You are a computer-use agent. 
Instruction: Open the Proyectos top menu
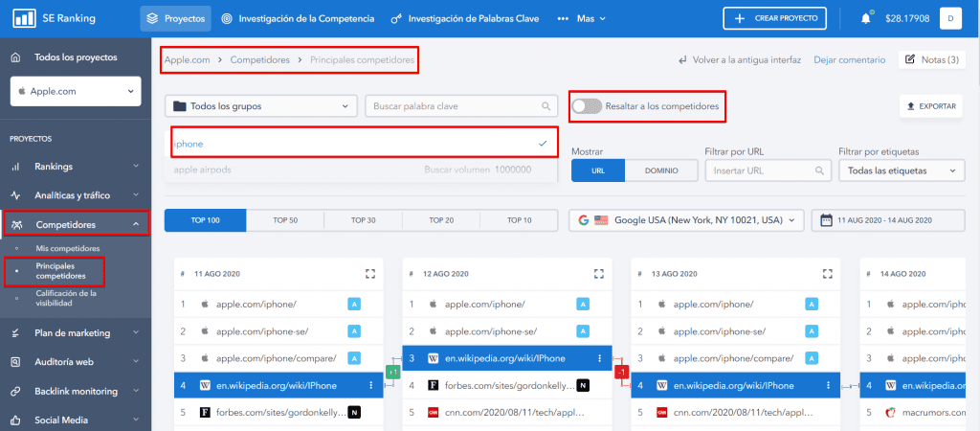click(x=176, y=19)
